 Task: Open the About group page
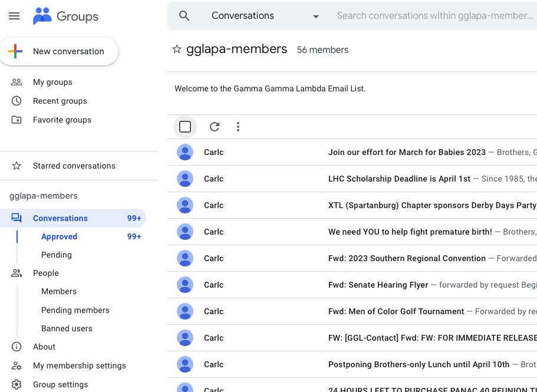click(x=44, y=347)
